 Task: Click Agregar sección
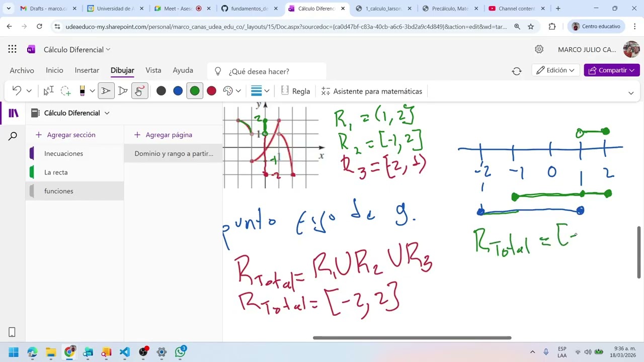(x=65, y=135)
